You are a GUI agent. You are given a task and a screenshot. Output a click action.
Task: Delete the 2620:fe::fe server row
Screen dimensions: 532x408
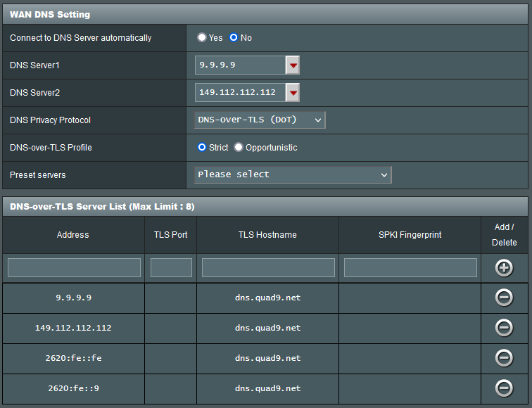[504, 358]
